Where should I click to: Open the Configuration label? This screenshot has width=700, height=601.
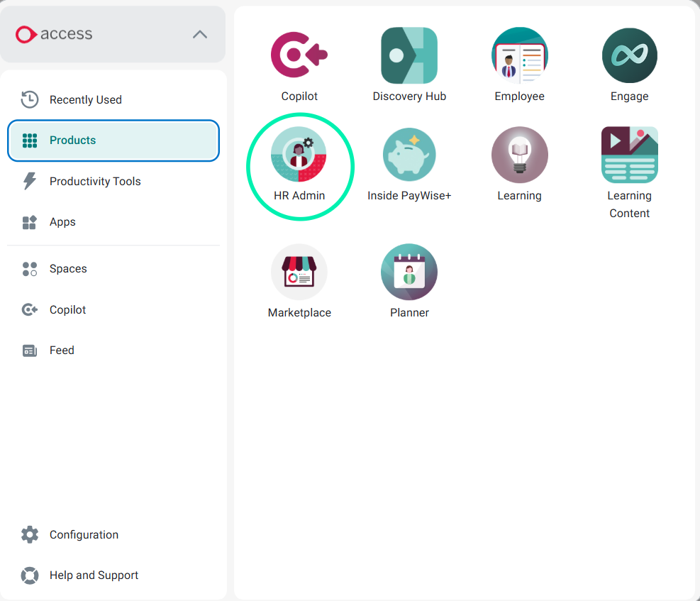[84, 535]
